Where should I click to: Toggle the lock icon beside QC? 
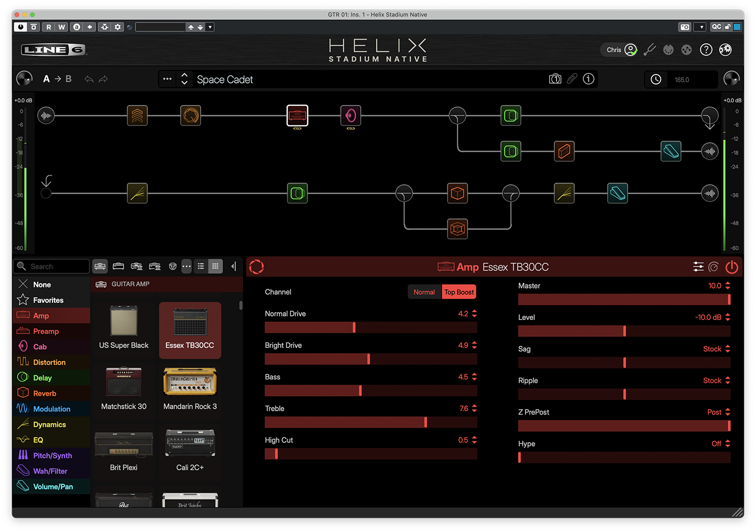tap(728, 27)
